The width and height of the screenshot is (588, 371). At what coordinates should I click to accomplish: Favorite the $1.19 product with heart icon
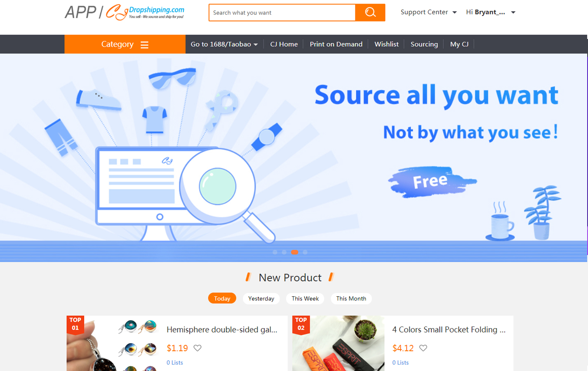click(198, 348)
